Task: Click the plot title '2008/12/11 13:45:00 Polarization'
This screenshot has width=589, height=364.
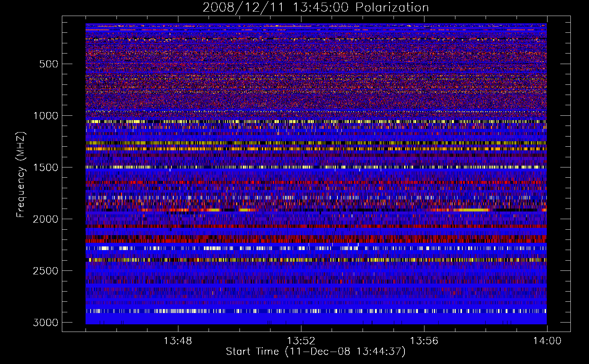Action: pos(316,7)
